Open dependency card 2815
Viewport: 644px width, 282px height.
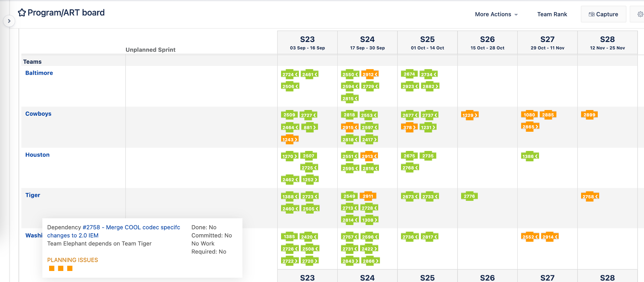point(350,99)
